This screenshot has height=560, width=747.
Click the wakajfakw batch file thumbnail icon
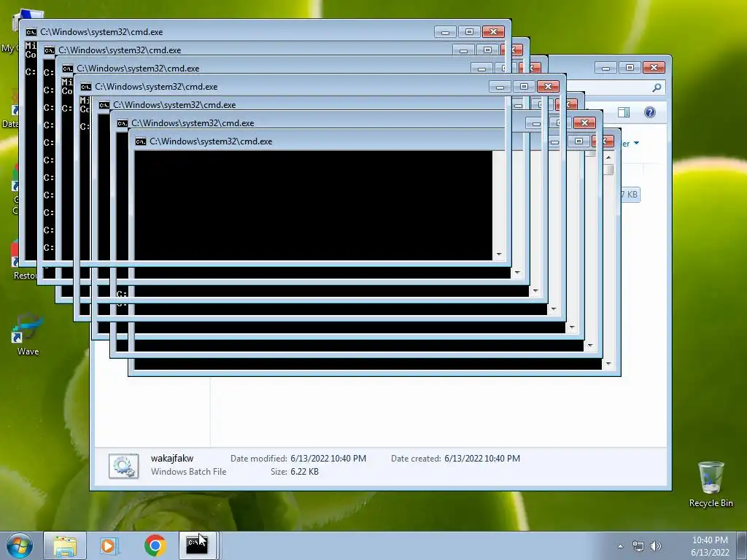tap(123, 466)
